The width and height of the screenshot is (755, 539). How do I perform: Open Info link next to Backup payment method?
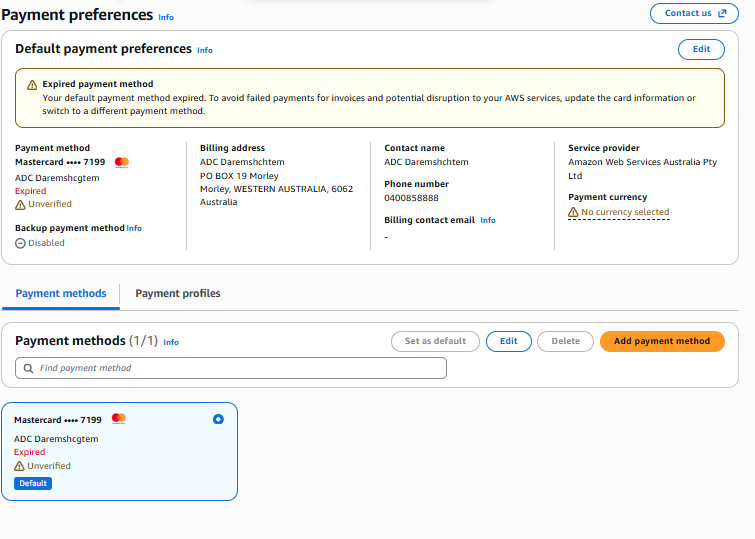(134, 228)
